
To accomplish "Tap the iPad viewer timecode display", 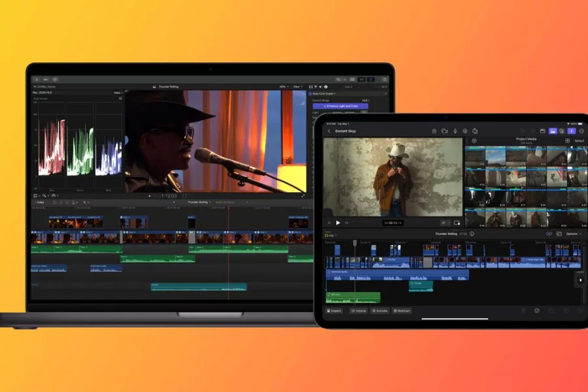I will 393,223.
